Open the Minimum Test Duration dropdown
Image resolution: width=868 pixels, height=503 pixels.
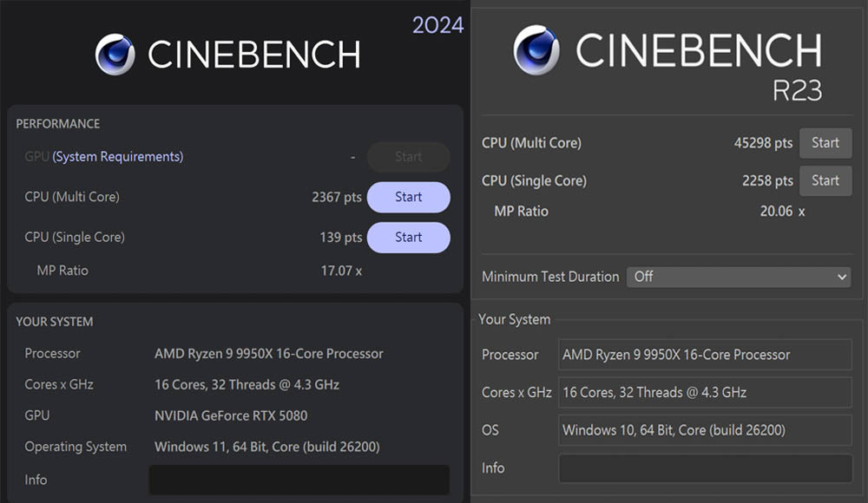[x=738, y=277]
